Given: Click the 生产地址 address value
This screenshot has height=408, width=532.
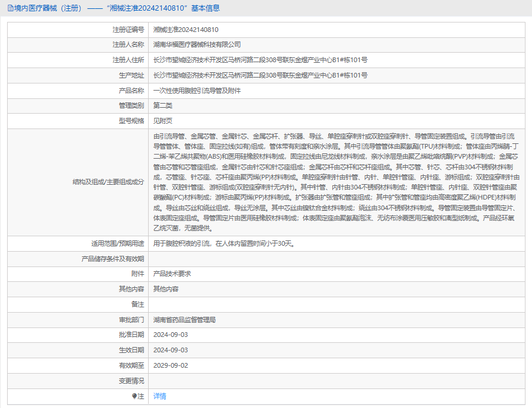Looking at the screenshot, I should 260,75.
